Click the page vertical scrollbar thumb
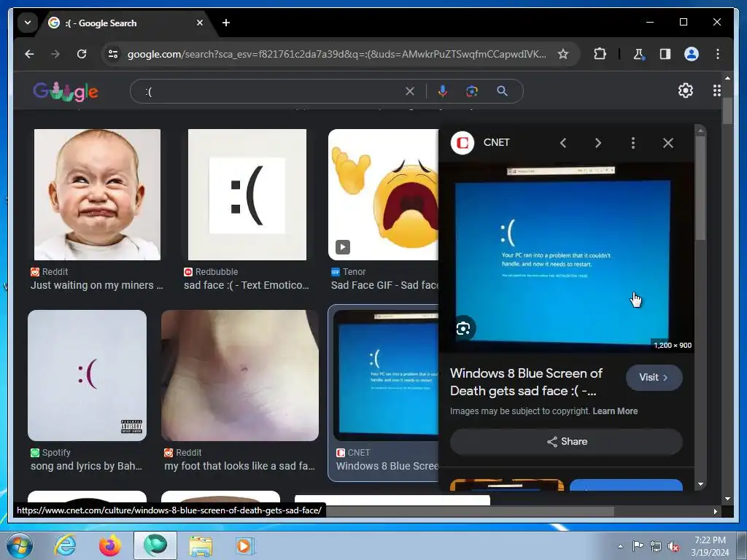The width and height of the screenshot is (747, 560). pyautogui.click(x=727, y=111)
